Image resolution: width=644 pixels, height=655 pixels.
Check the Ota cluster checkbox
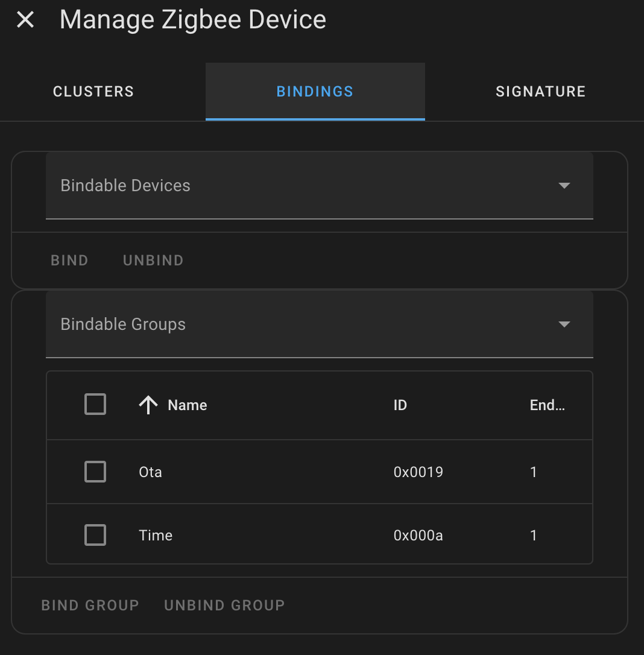[x=95, y=472]
